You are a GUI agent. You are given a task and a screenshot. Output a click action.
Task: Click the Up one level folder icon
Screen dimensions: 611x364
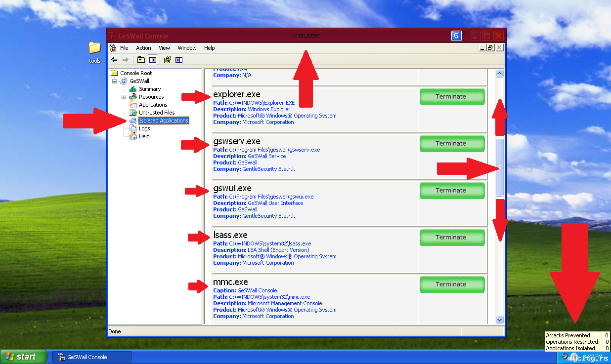pyautogui.click(x=141, y=60)
